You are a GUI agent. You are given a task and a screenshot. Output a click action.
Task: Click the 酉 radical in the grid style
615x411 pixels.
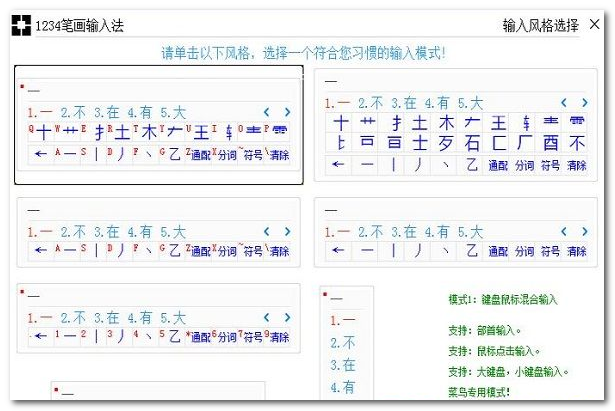pos(550,143)
